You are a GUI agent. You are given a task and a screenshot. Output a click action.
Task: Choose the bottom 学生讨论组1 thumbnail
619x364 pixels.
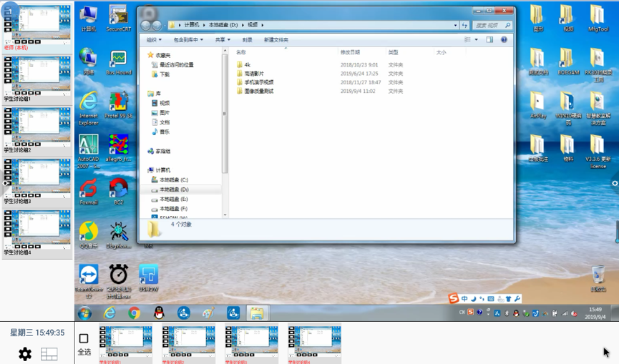click(x=125, y=342)
